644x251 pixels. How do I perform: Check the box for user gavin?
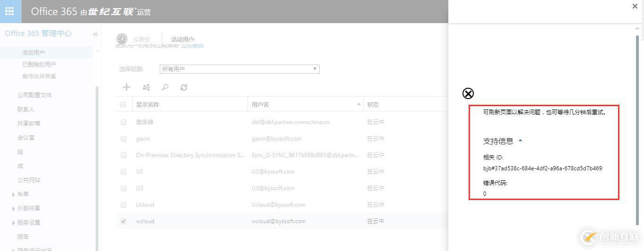124,139
